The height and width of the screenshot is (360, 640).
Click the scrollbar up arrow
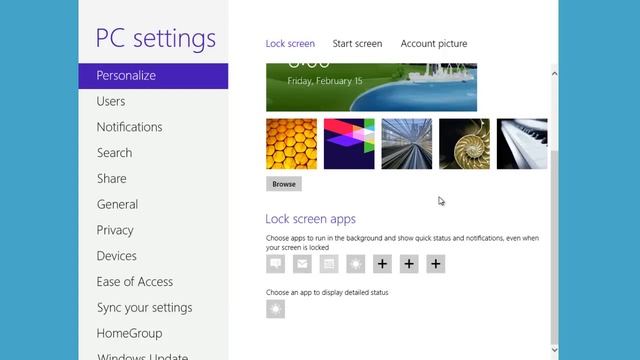point(554,74)
